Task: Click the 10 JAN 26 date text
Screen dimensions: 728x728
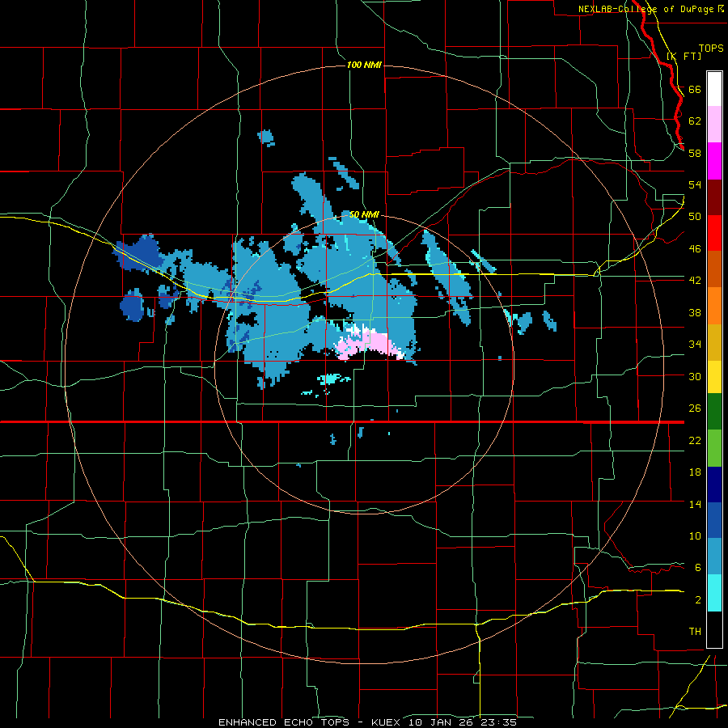Action: (442, 722)
